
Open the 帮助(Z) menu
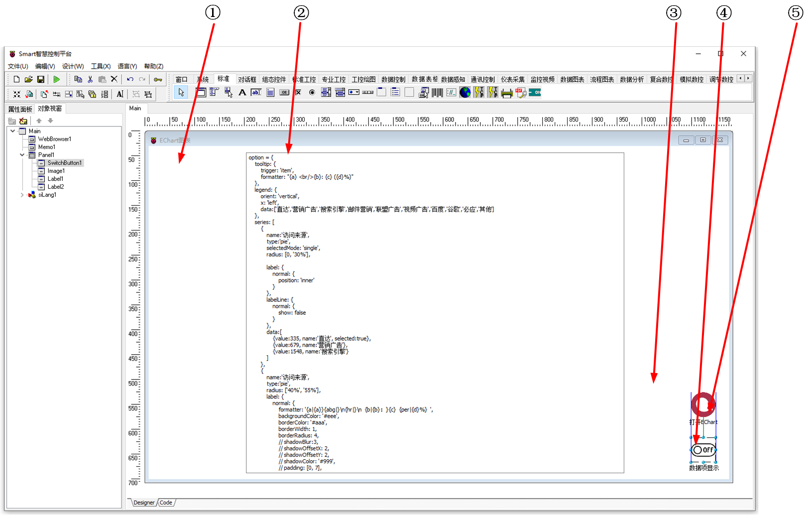tap(154, 66)
